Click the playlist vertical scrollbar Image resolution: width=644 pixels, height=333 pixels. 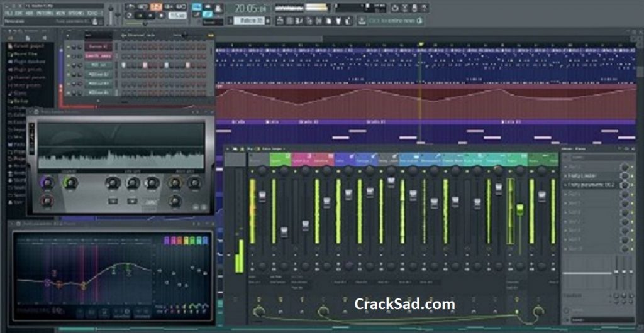pos(641,72)
